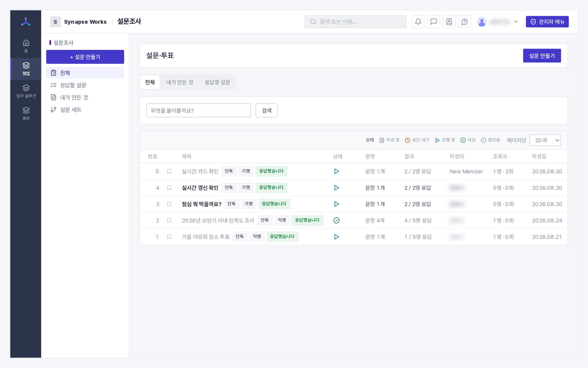Click 1 / 5명 응답 result cell
Image resolution: width=588 pixels, height=368 pixels.
(418, 237)
